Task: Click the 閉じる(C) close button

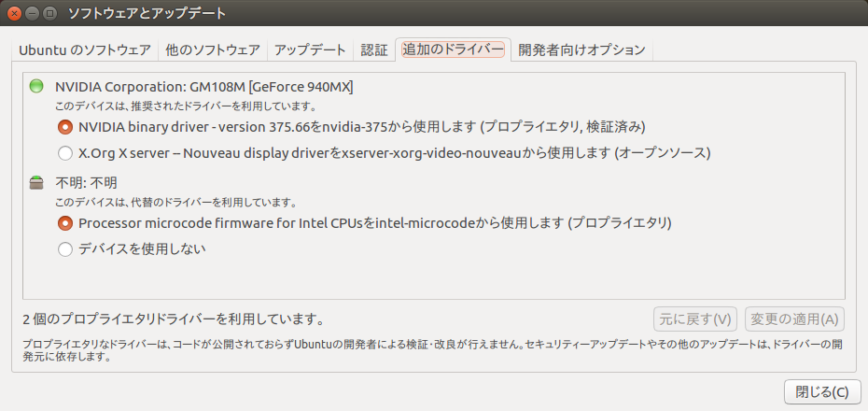Action: point(820,391)
